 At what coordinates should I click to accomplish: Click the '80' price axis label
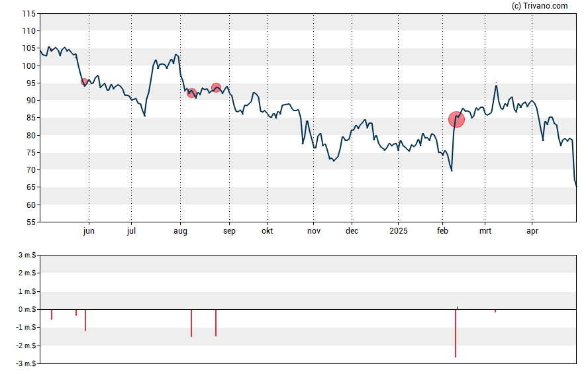tap(31, 135)
